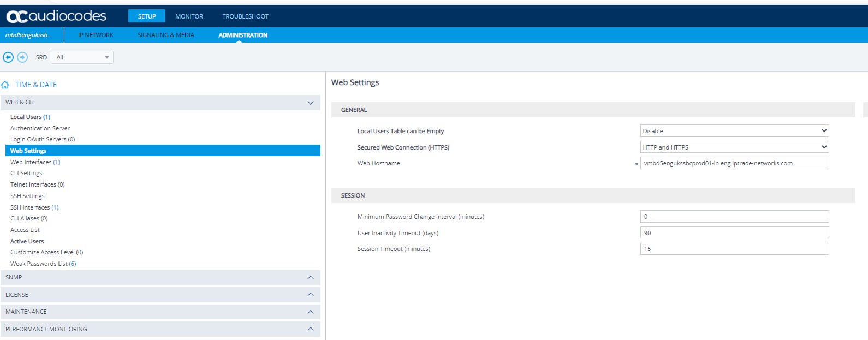
Task: Expand the PERFORMANCE MONITORING section
Action: click(160, 329)
